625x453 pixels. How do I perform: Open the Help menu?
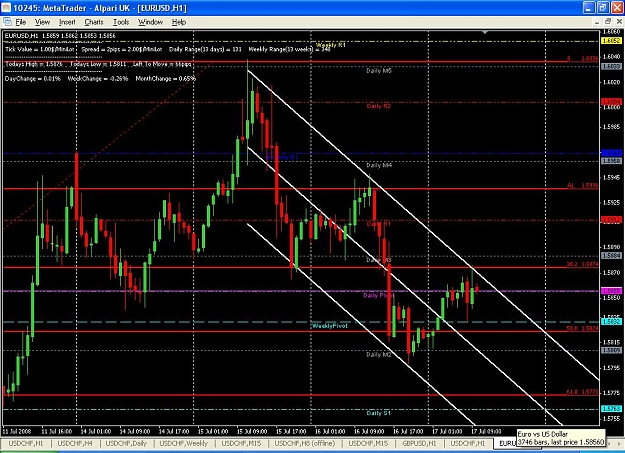(179, 22)
